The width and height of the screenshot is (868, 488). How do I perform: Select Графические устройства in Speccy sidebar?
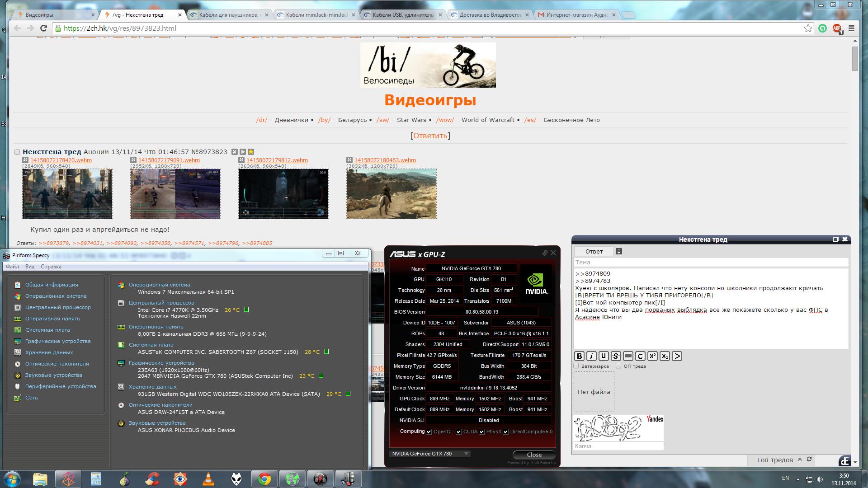click(x=58, y=341)
